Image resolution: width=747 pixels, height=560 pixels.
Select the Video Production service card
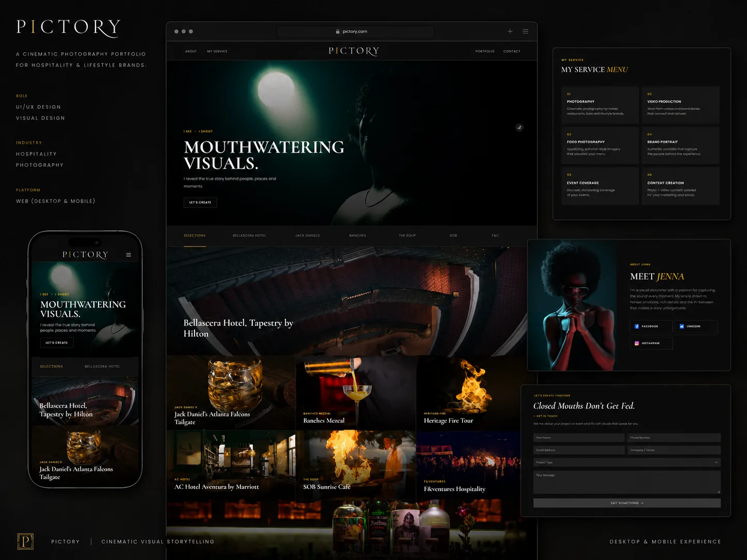(x=680, y=105)
